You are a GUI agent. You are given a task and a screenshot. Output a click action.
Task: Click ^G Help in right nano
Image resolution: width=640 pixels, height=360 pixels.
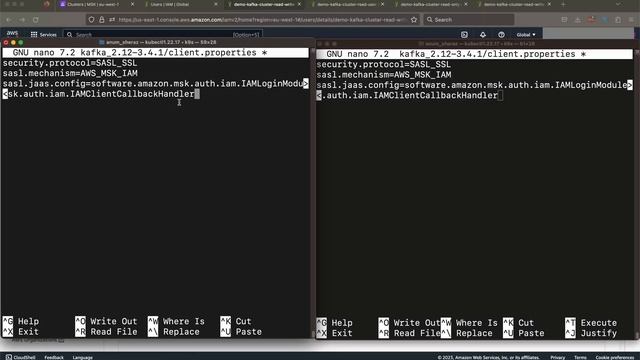tap(335, 323)
